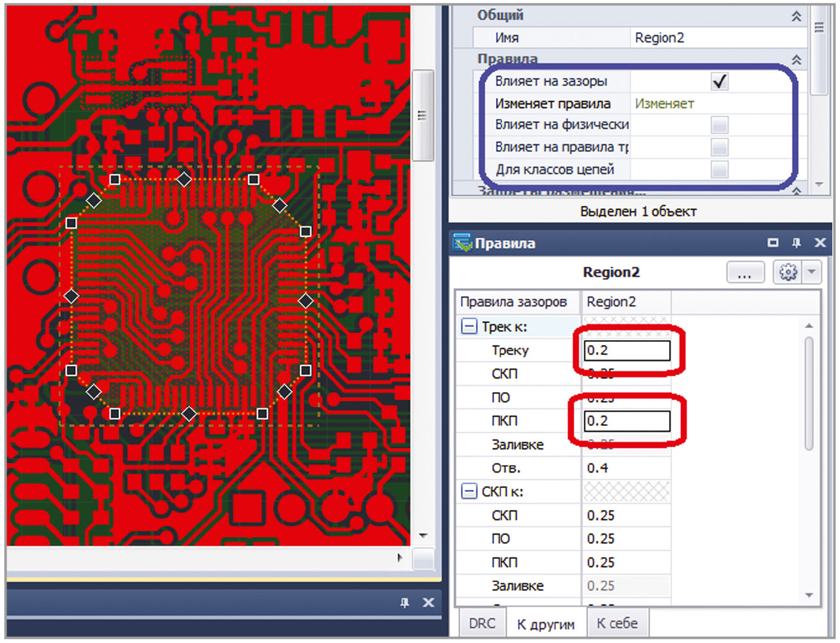Click properties panel menu lines icon
840x643 pixels.
(819, 27)
